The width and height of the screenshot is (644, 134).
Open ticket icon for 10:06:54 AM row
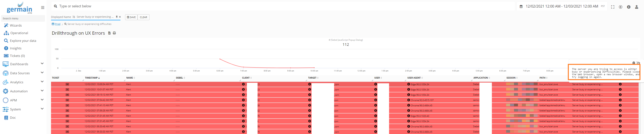click(x=67, y=84)
